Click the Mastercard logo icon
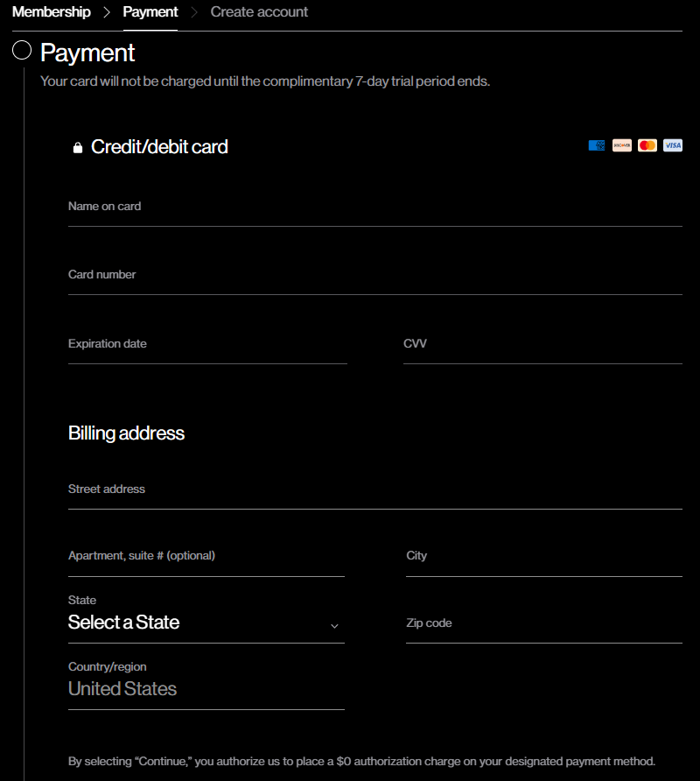The height and width of the screenshot is (781, 700). (647, 145)
